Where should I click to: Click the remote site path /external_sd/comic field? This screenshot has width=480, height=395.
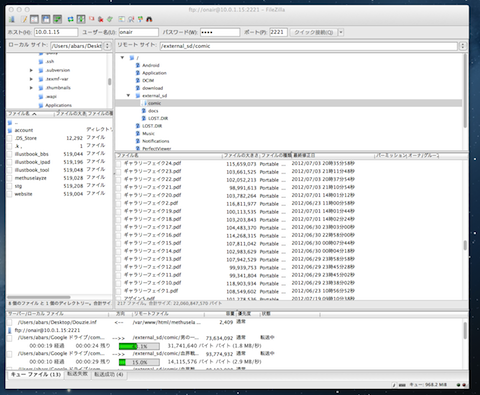tap(308, 46)
